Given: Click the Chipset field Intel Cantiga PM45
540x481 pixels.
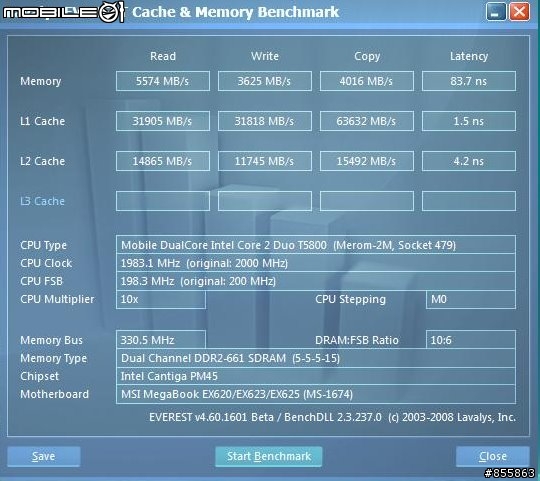Looking at the screenshot, I should point(316,376).
